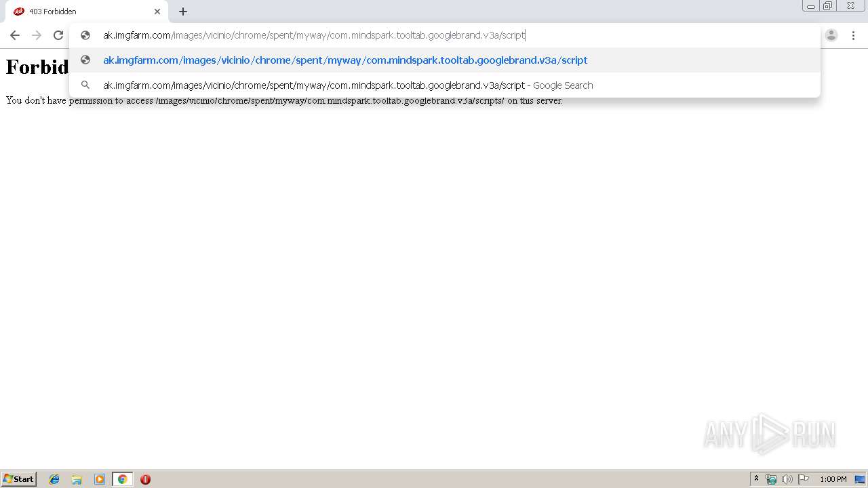Viewport: 868px width, 488px height.
Task: Select the 403 Forbidden tab
Action: tap(87, 12)
